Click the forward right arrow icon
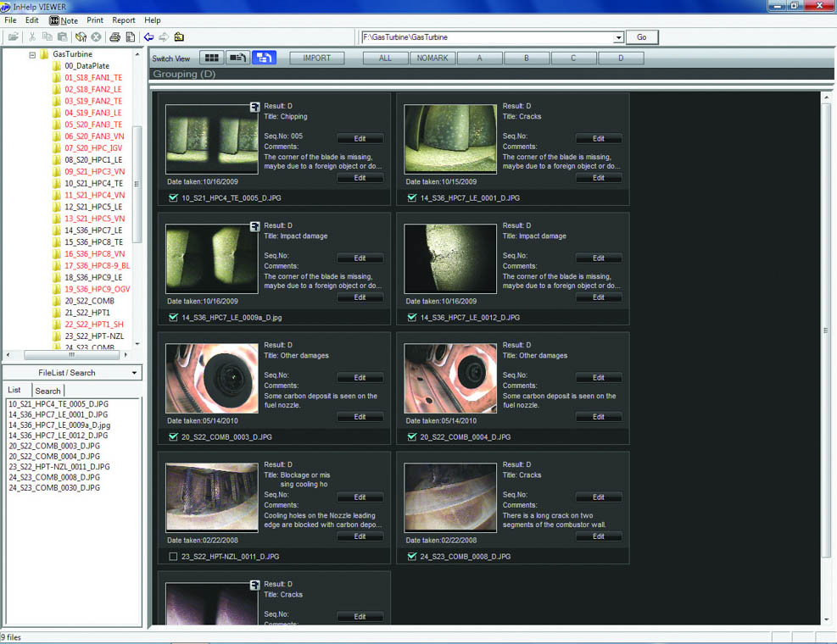The width and height of the screenshot is (837, 644). (x=164, y=36)
